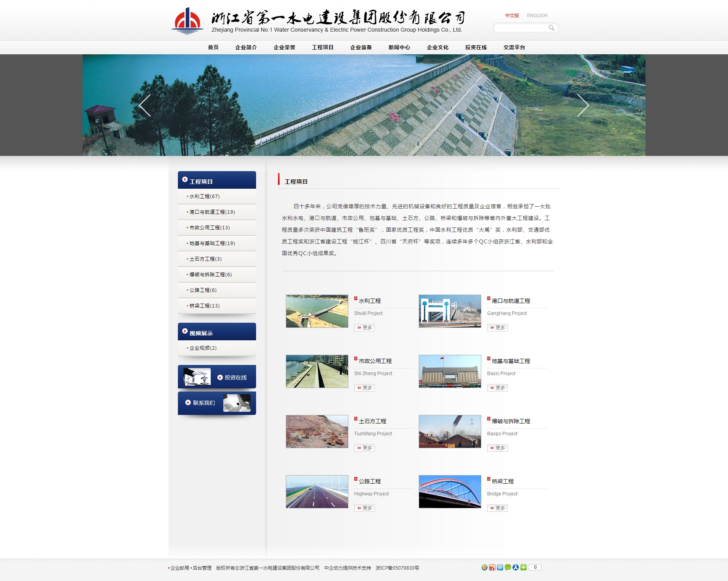
Task: Open 企业简介 navigation menu
Action: (246, 47)
